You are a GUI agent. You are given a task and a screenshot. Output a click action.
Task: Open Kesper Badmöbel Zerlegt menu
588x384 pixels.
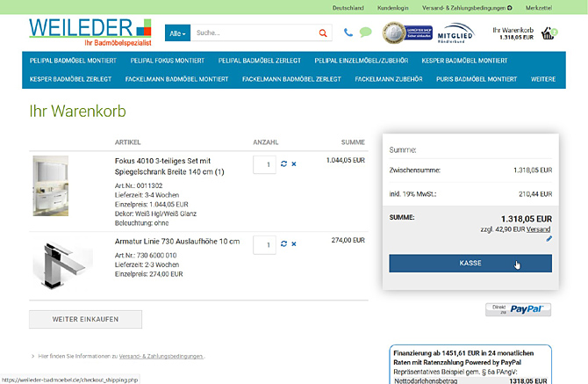[70, 79]
